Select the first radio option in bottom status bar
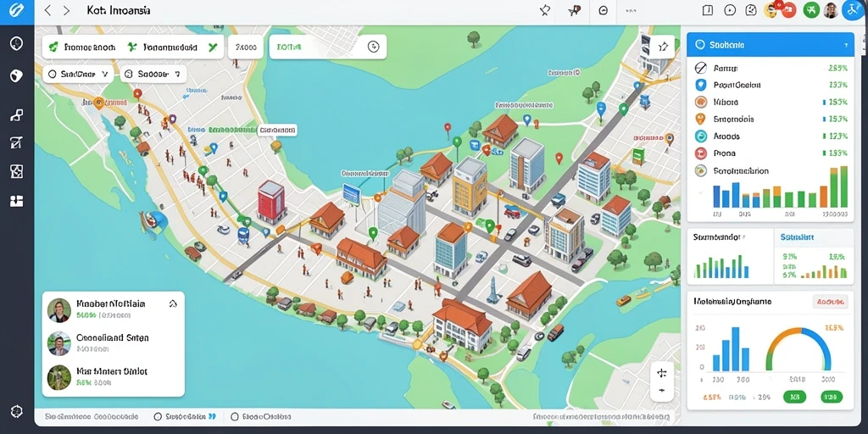868x434 pixels. [x=158, y=417]
